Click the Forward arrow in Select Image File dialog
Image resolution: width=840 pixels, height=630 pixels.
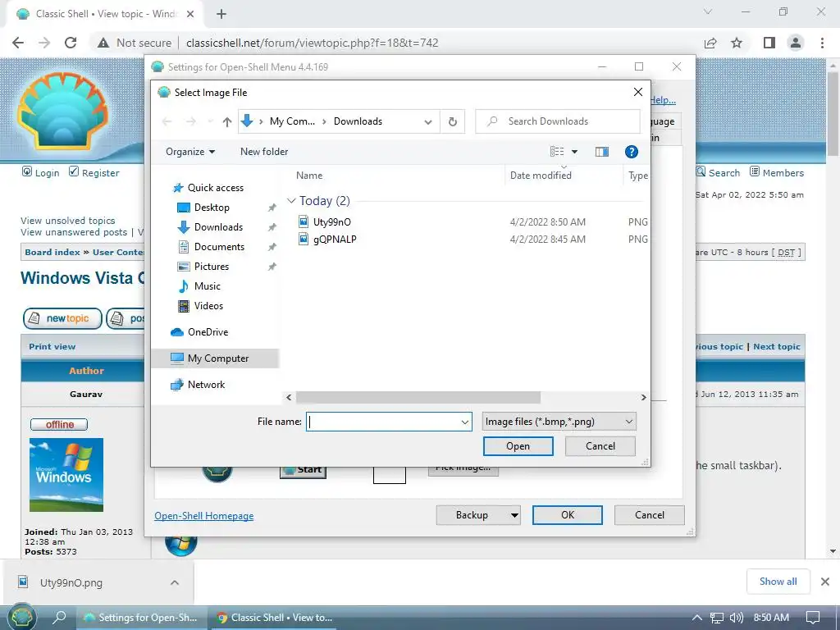point(190,121)
